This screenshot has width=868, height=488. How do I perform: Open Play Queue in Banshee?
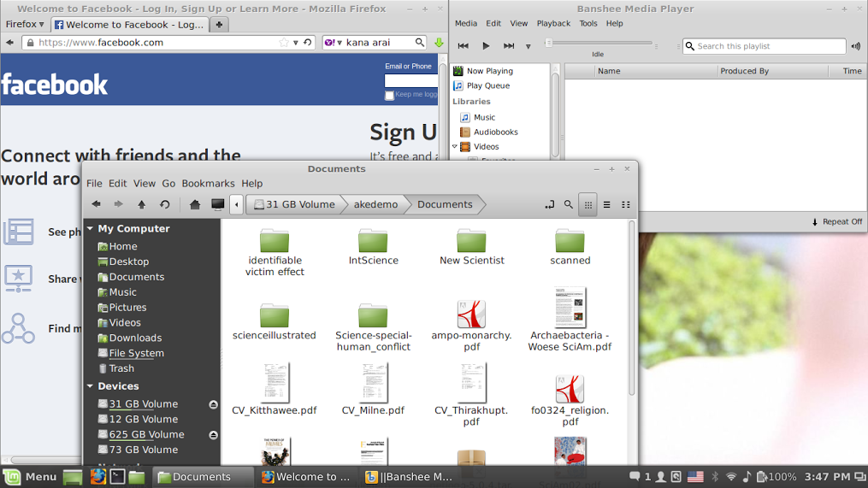coord(481,85)
